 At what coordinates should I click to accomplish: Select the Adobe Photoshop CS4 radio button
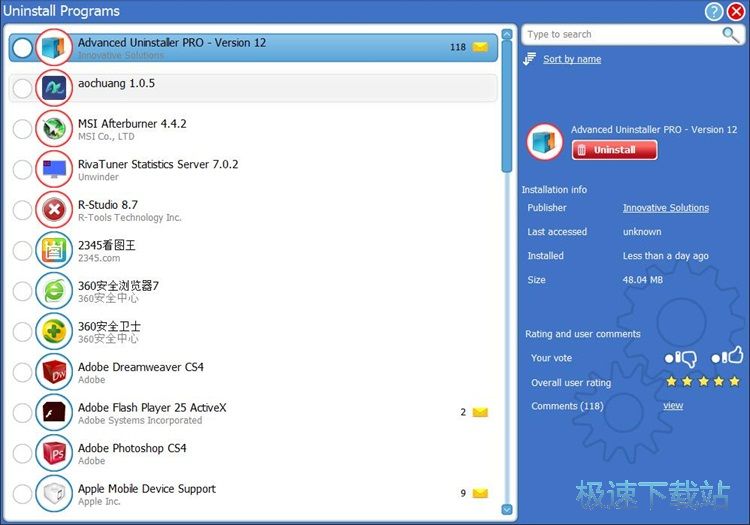click(22, 453)
